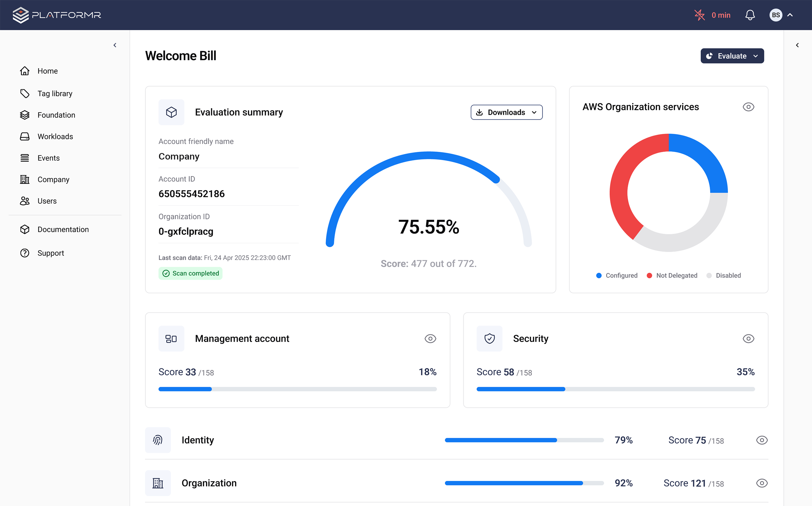The width and height of the screenshot is (812, 506).
Task: Toggle AWS Organization services eye icon
Action: 748,107
